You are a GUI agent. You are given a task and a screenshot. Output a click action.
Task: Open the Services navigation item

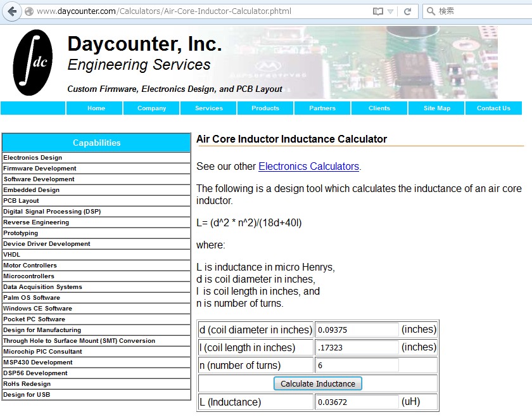(208, 108)
